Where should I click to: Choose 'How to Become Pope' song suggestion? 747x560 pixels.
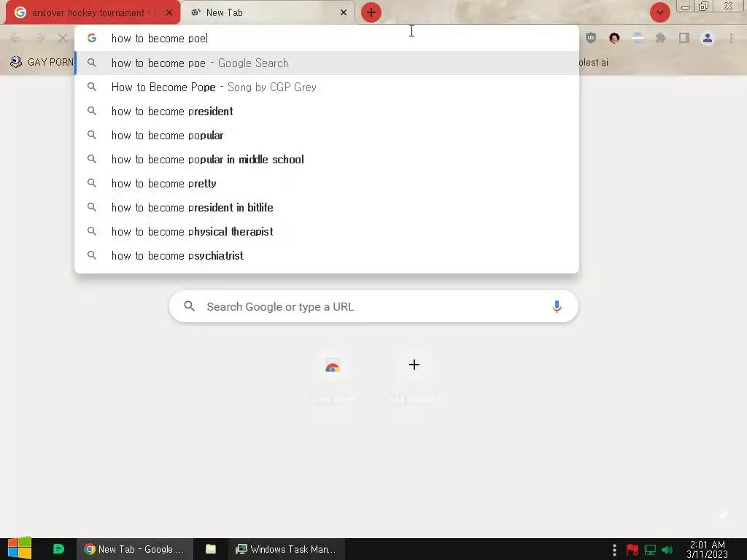327,87
